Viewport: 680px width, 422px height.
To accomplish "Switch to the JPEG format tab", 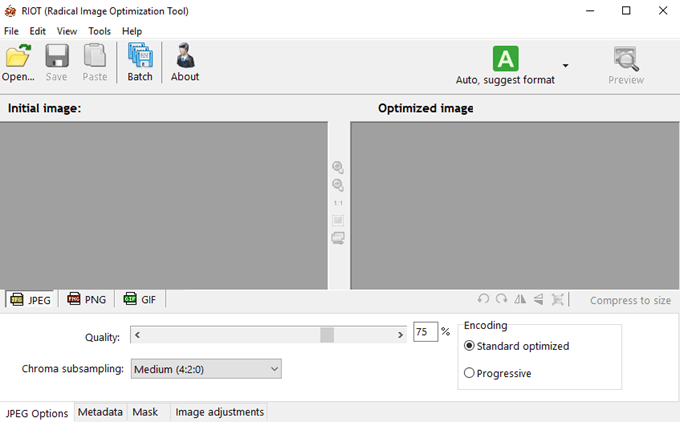I will point(30,300).
